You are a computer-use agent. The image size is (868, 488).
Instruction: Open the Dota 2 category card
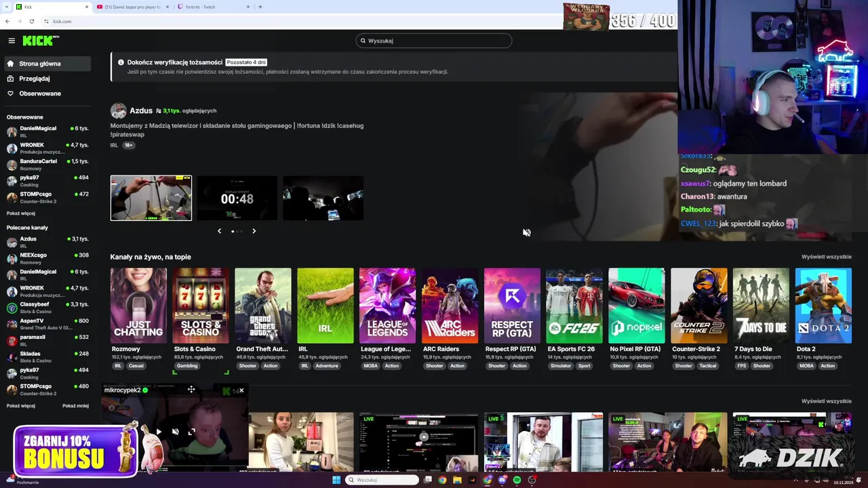tap(823, 306)
